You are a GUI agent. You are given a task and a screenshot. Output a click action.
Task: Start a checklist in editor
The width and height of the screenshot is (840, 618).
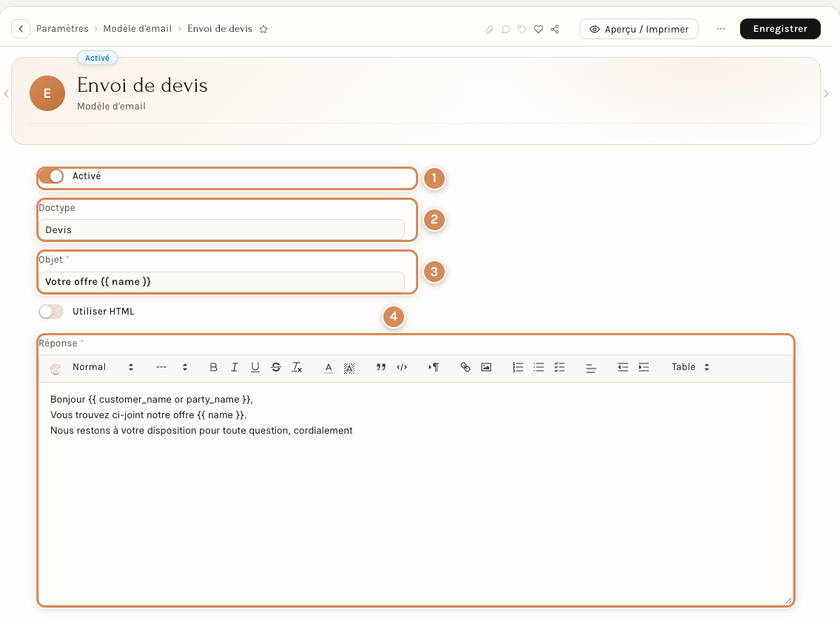tap(560, 367)
